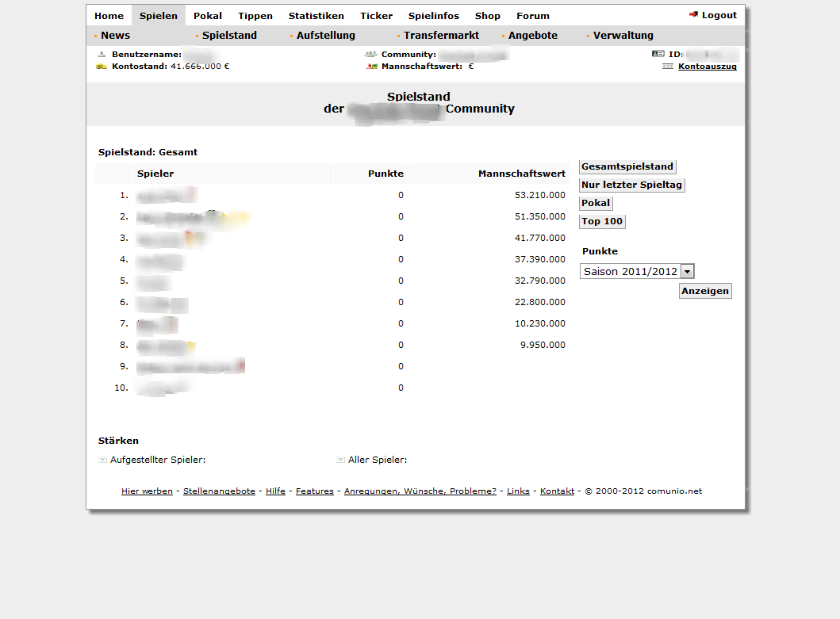Click the Mannschaftswert column header
Image resolution: width=840 pixels, height=619 pixels.
click(521, 174)
